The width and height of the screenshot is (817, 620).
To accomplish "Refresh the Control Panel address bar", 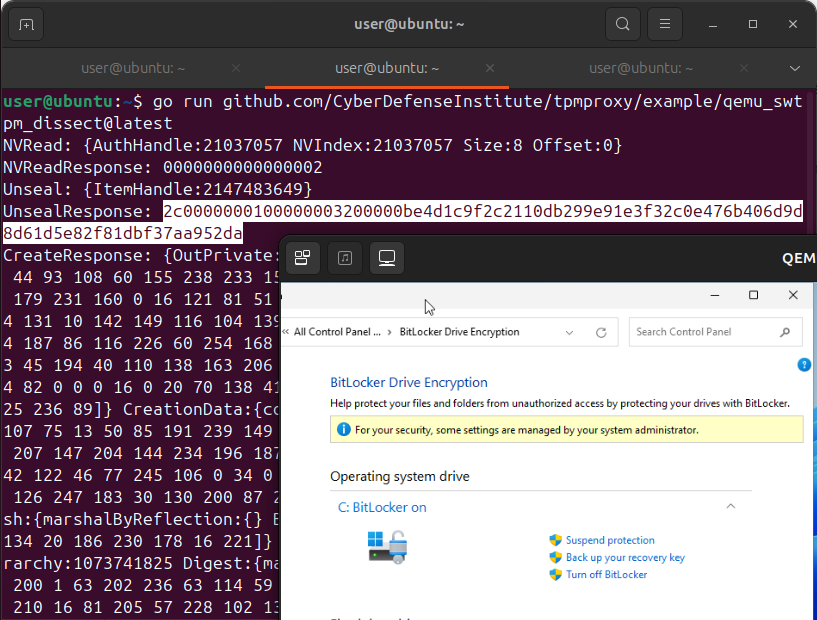I will pos(601,332).
